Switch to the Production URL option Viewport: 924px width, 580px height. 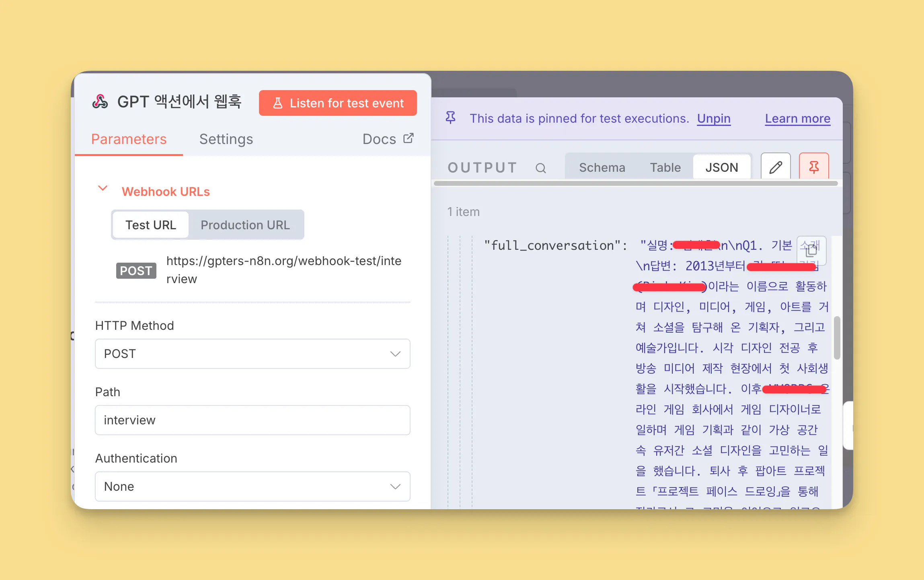pyautogui.click(x=245, y=225)
